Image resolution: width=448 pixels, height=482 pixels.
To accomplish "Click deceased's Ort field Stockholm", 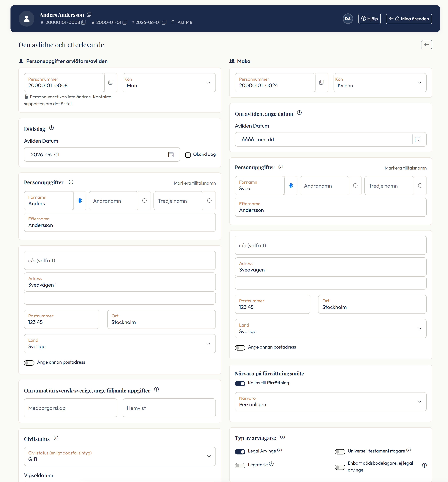I will [x=162, y=319].
